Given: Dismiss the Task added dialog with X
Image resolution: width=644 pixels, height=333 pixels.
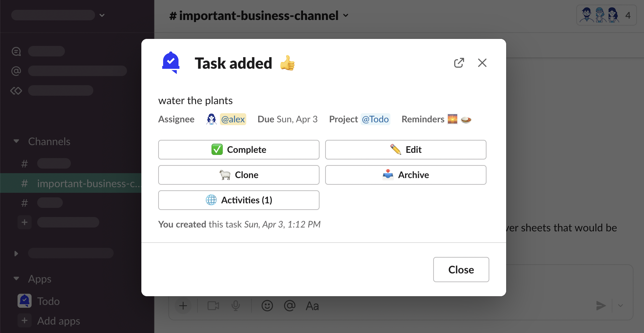Looking at the screenshot, I should tap(482, 63).
